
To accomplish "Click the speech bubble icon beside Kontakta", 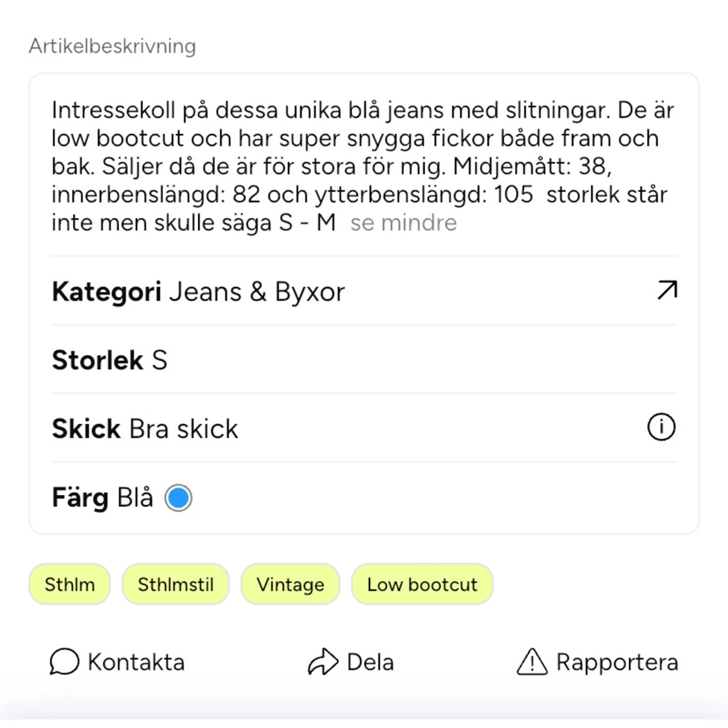I will point(64,662).
